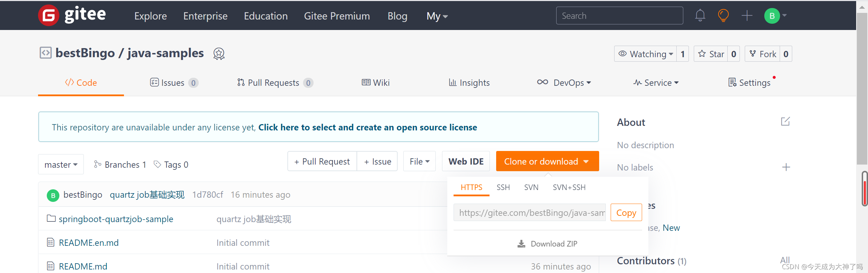Open README.md file

click(83, 266)
